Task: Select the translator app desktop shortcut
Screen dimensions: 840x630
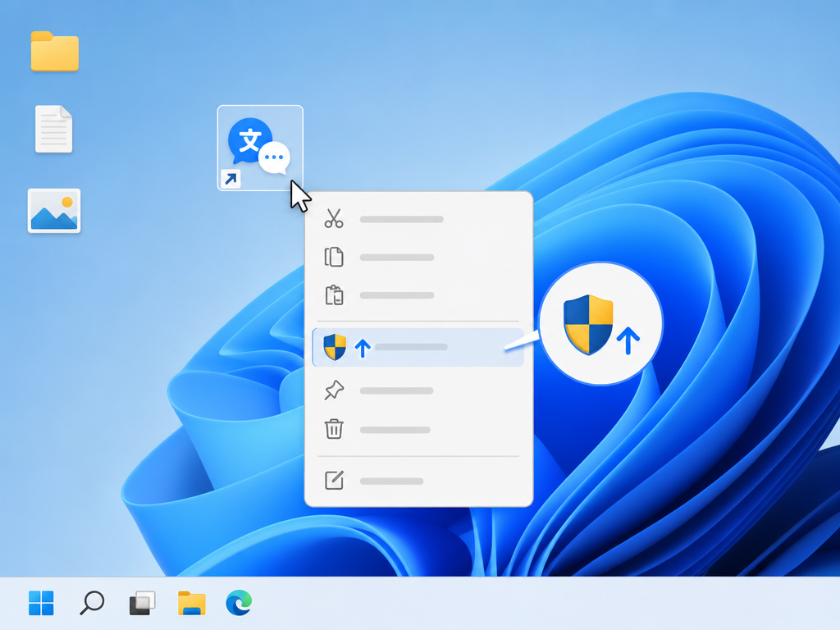Action: coord(260,148)
